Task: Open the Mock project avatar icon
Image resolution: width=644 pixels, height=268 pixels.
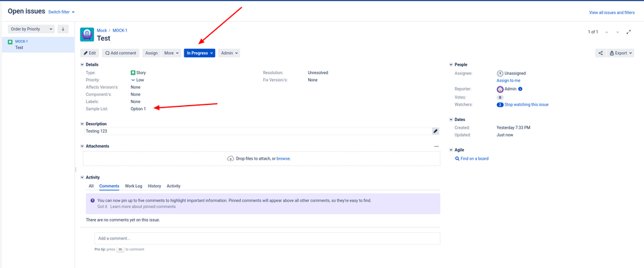Action: 87,35
